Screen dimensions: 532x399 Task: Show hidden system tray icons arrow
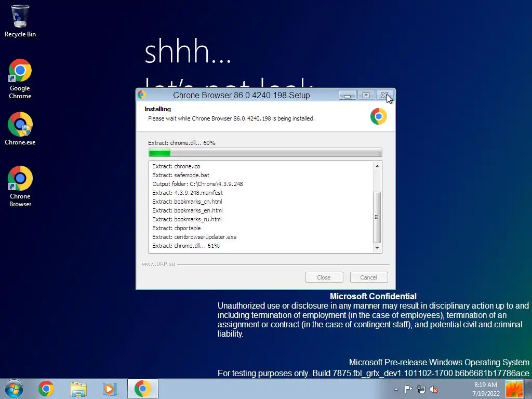tap(396, 389)
